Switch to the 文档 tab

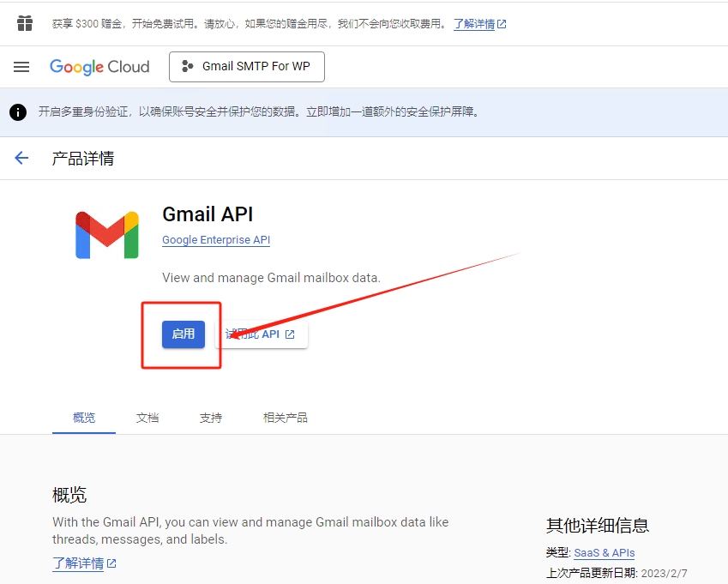[x=147, y=418]
